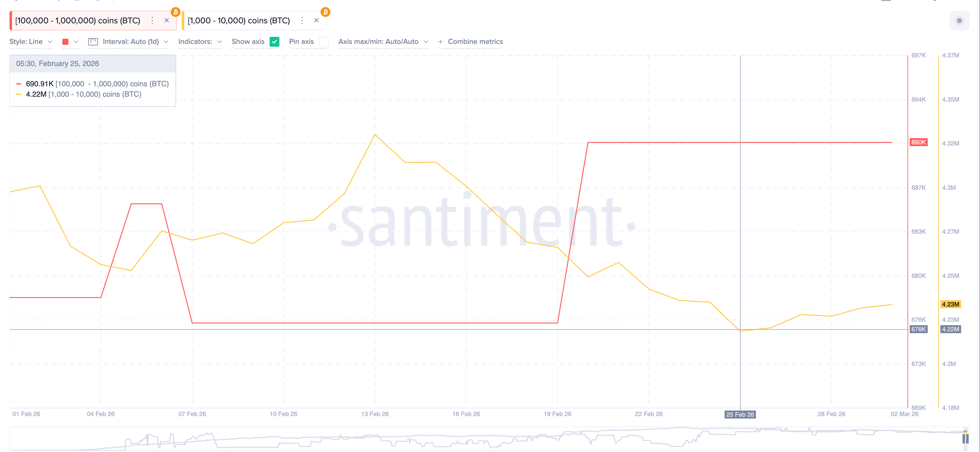This screenshot has width=980, height=452.
Task: Remove the [1,000 - 10,000) coins metric
Action: pos(317,21)
